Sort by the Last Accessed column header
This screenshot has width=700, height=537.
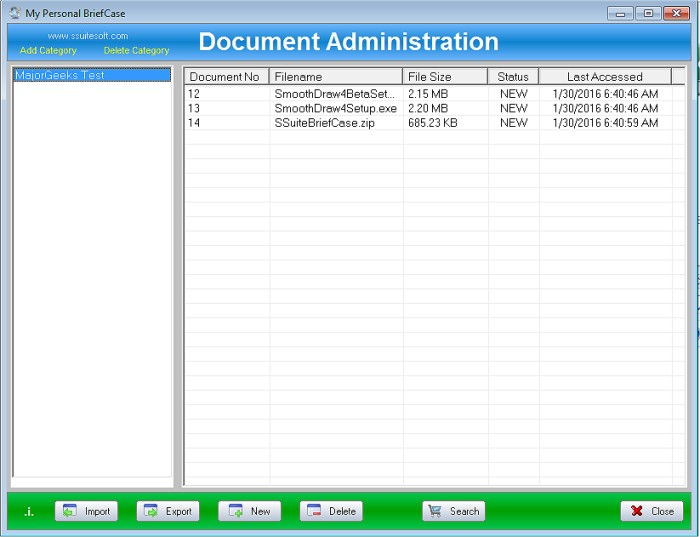[x=605, y=76]
